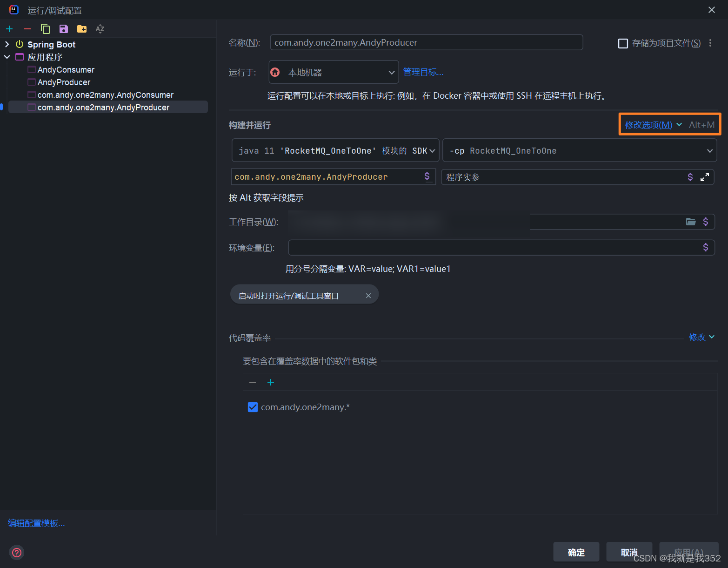
Task: Open the 代码覆盖率 修改 dropdown
Action: tap(701, 337)
